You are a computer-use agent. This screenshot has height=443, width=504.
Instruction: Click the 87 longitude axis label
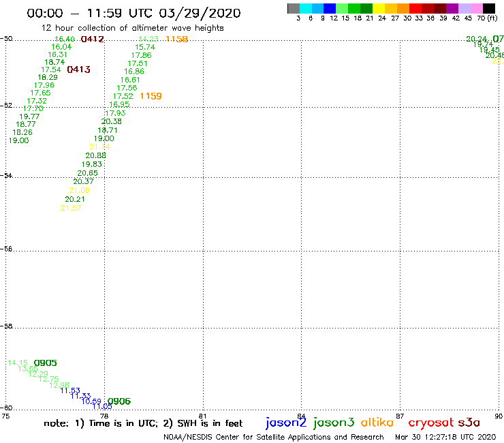click(400, 416)
